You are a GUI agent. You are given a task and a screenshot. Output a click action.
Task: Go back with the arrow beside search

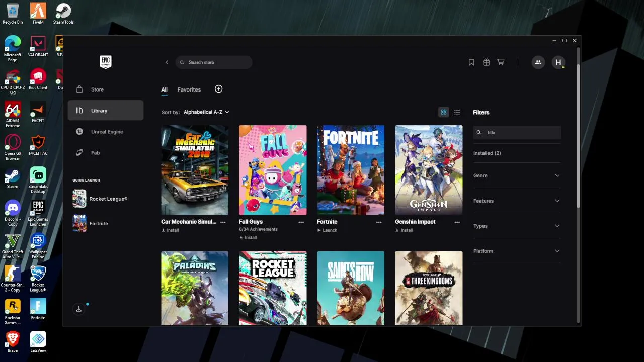(167, 62)
